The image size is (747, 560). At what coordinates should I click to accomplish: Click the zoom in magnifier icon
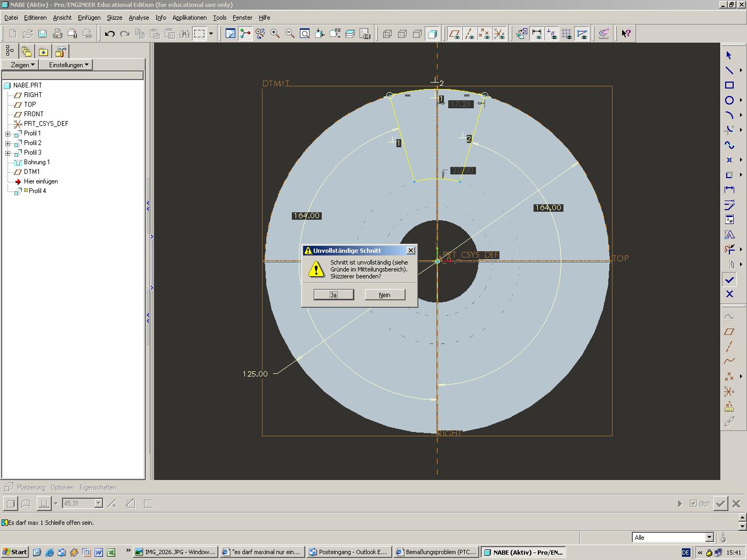pos(275,34)
